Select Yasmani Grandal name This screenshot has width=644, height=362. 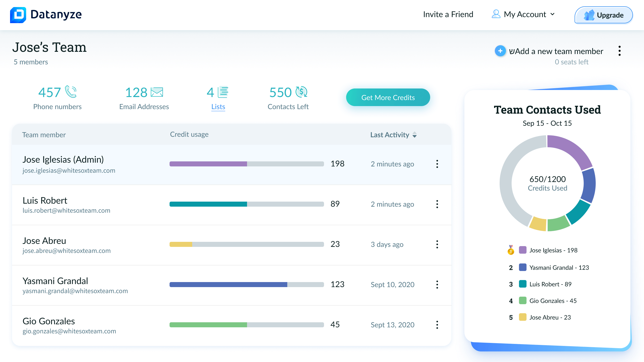[x=55, y=281]
